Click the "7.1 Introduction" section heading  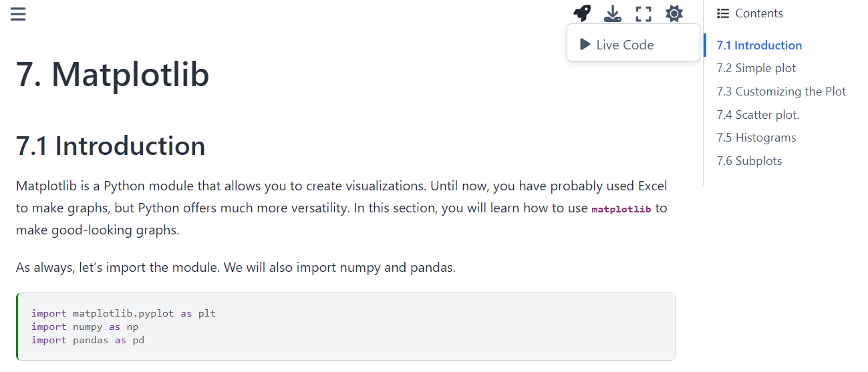110,146
